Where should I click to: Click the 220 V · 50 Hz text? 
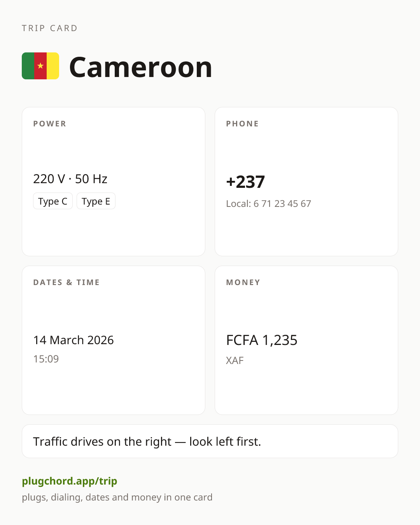70,179
